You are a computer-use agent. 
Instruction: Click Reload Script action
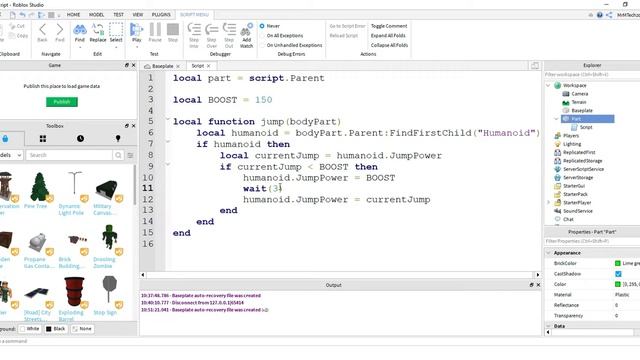[x=344, y=36]
